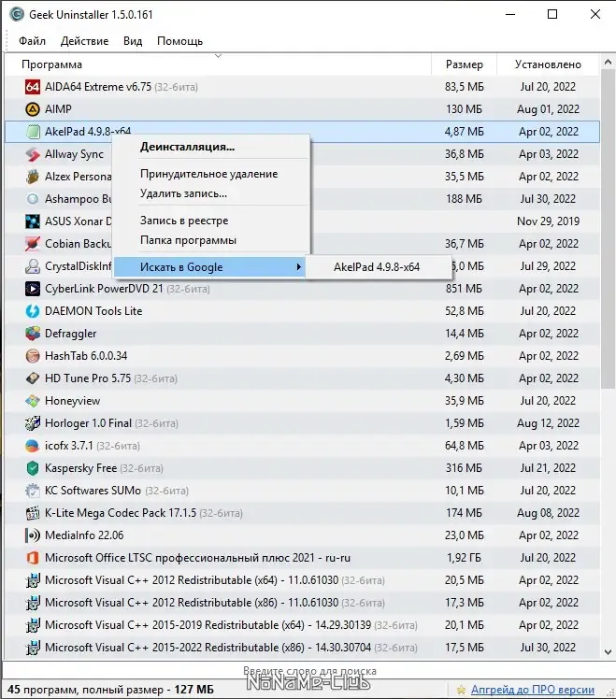Click the DAEMON Tools Lite icon

click(33, 310)
